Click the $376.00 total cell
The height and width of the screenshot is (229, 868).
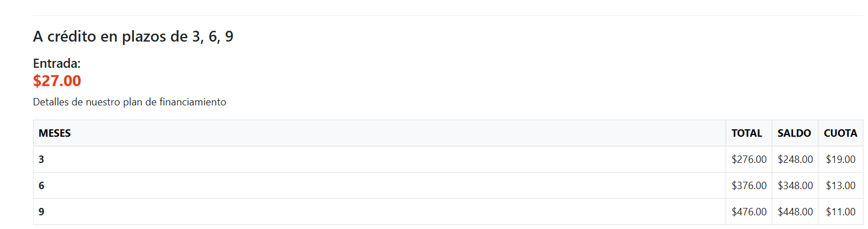749,186
